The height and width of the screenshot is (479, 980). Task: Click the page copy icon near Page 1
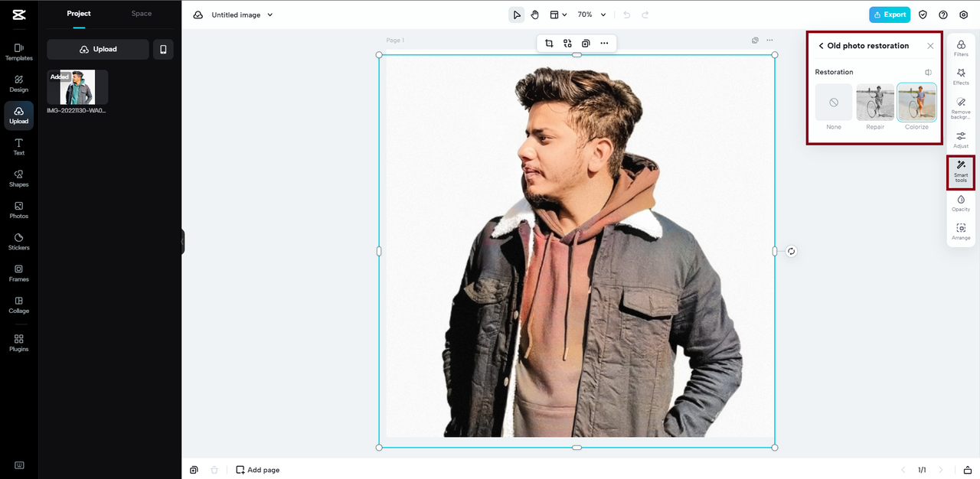click(755, 40)
